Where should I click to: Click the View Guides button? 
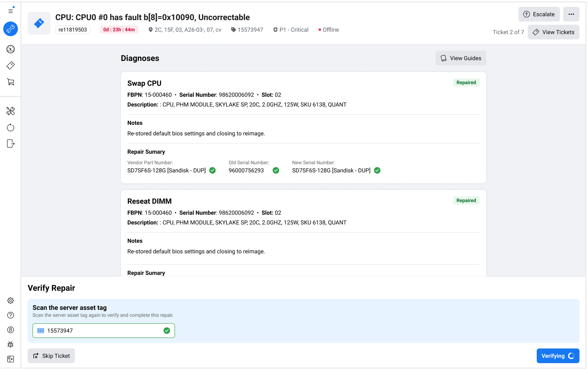tap(460, 58)
